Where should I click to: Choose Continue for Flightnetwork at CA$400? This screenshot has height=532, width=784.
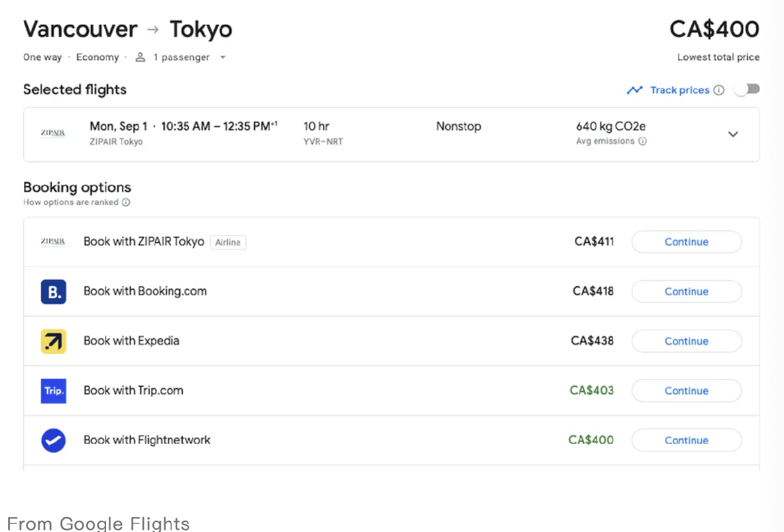pos(686,441)
